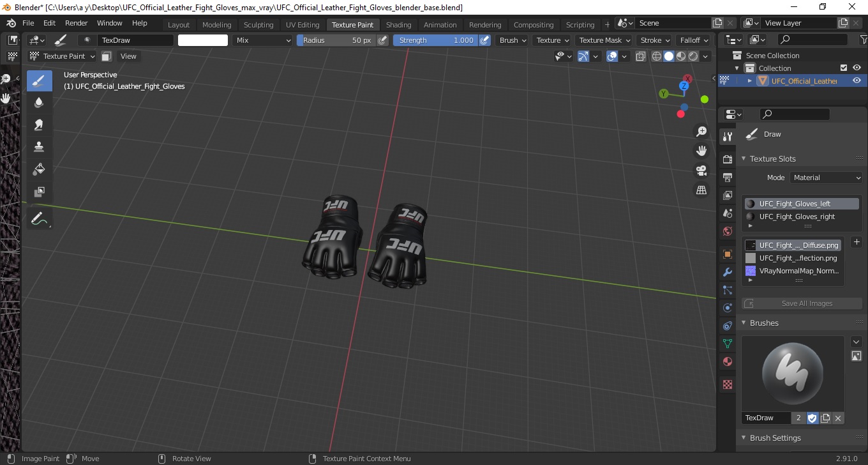Image resolution: width=868 pixels, height=465 pixels.
Task: Open the Particles properties tab
Action: (727, 290)
